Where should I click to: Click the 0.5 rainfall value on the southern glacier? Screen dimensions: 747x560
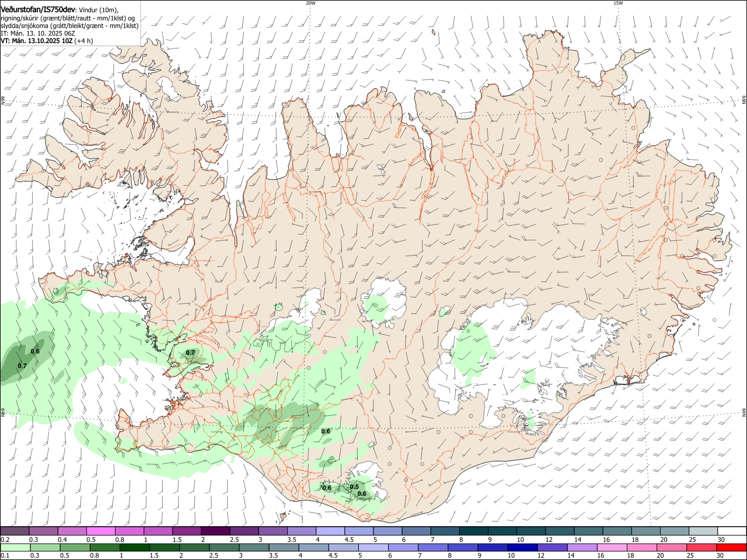tap(354, 487)
